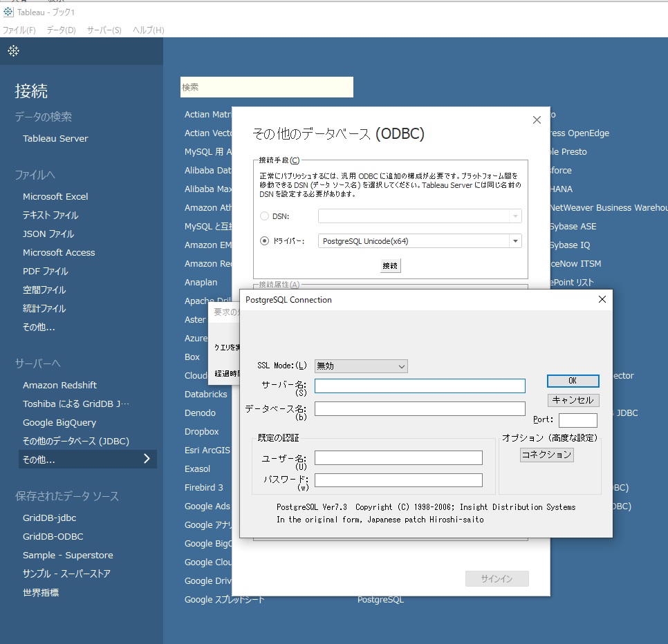Click the キャンセル button
Screen dimensions: 668x644
click(x=573, y=400)
